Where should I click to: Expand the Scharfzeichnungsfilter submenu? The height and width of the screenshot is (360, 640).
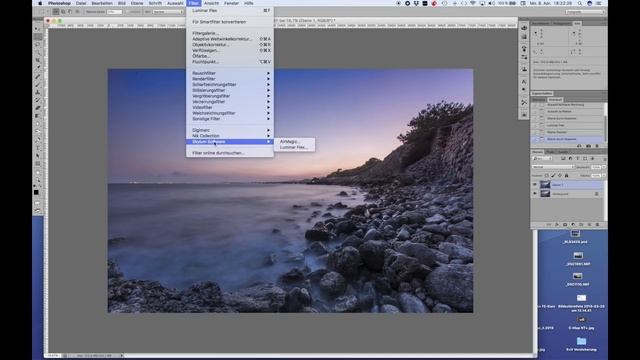tap(230, 84)
